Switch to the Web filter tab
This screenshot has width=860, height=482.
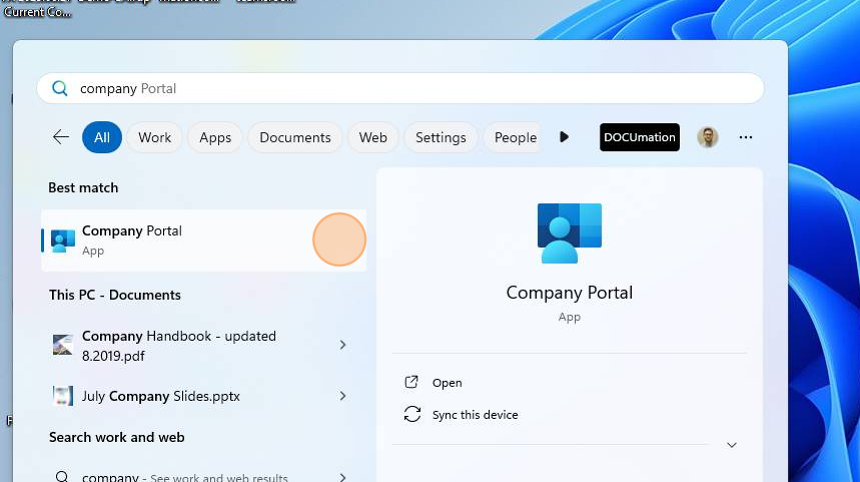373,137
